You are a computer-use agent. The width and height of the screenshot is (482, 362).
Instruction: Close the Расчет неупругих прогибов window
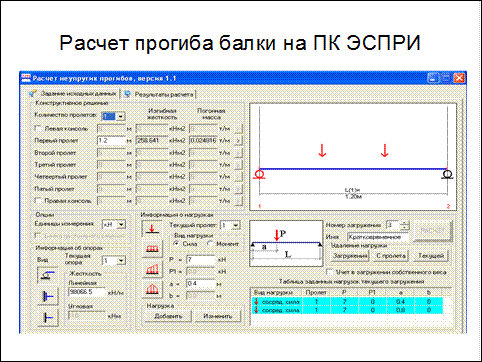point(459,78)
